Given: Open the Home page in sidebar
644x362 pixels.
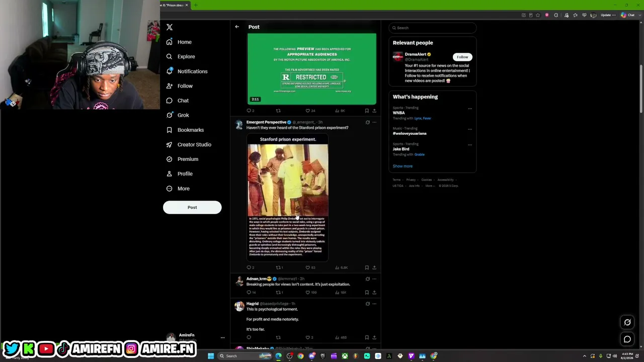Looking at the screenshot, I should 179,42.
